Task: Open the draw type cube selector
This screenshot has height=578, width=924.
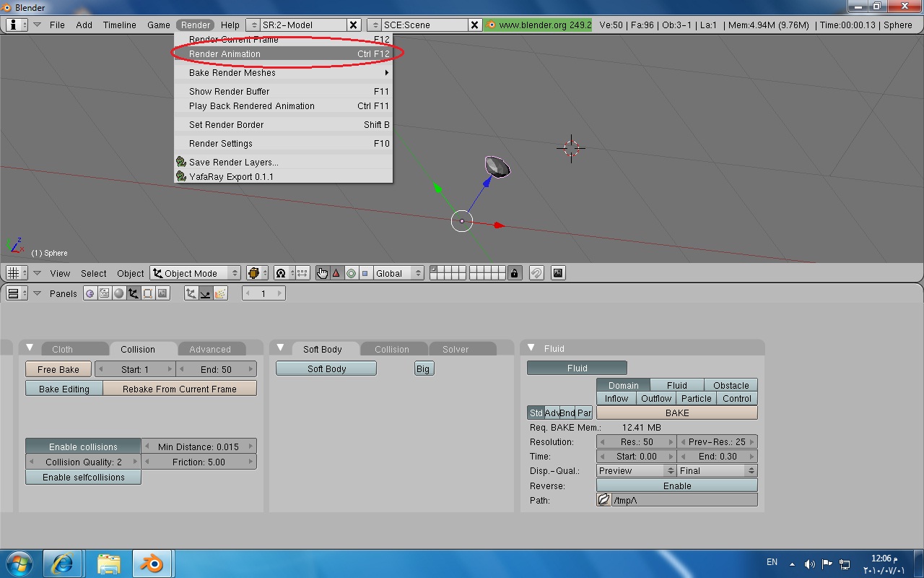Action: tap(257, 273)
